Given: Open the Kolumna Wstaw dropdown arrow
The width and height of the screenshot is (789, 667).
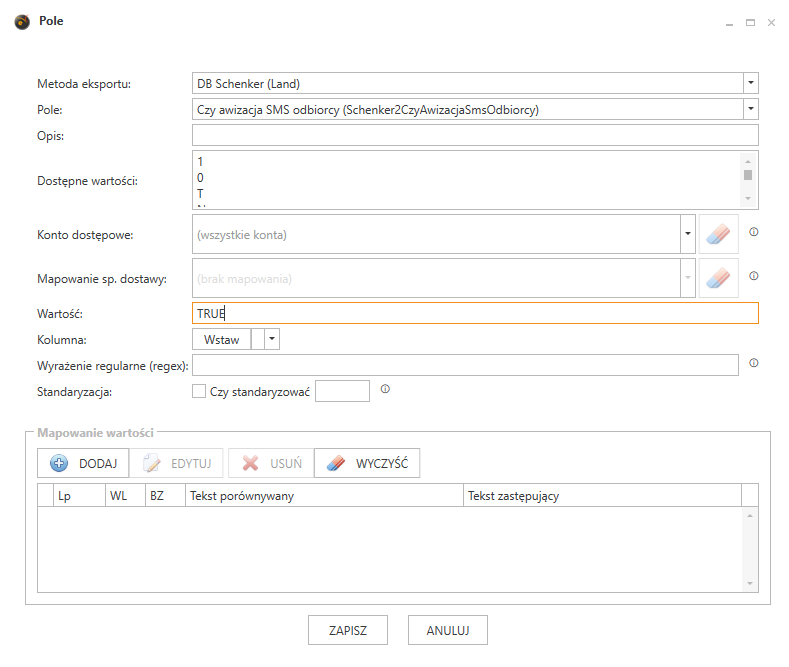Looking at the screenshot, I should [272, 339].
